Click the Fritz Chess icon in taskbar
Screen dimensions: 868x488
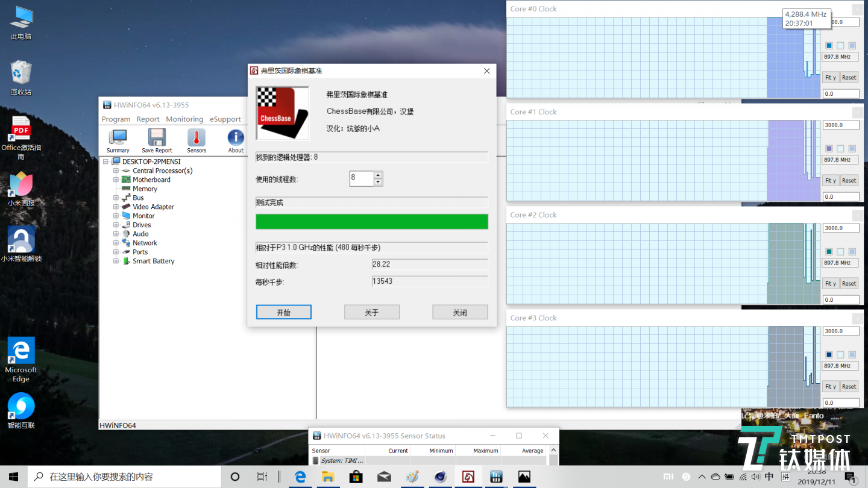pos(468,477)
